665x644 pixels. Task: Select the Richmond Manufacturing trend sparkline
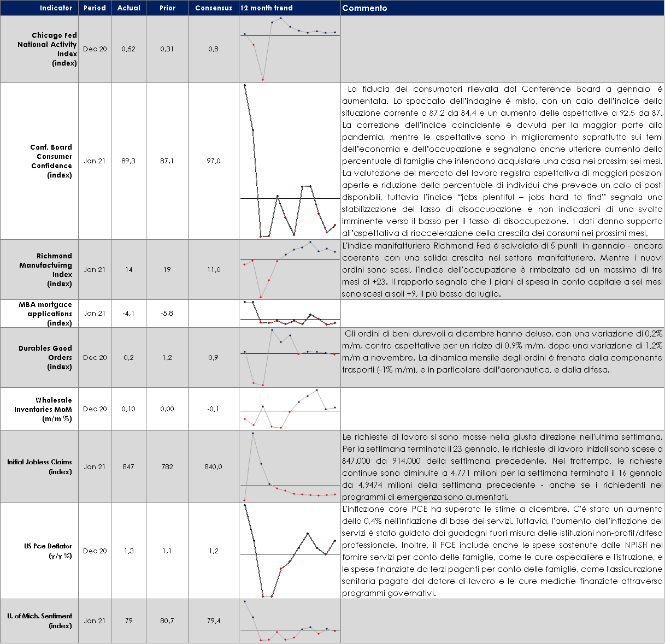[290, 269]
